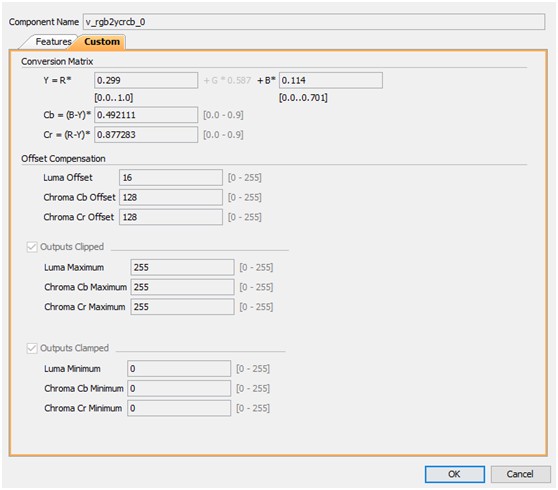
Task: Edit the Chroma Cb Maximum field
Action: pos(182,287)
